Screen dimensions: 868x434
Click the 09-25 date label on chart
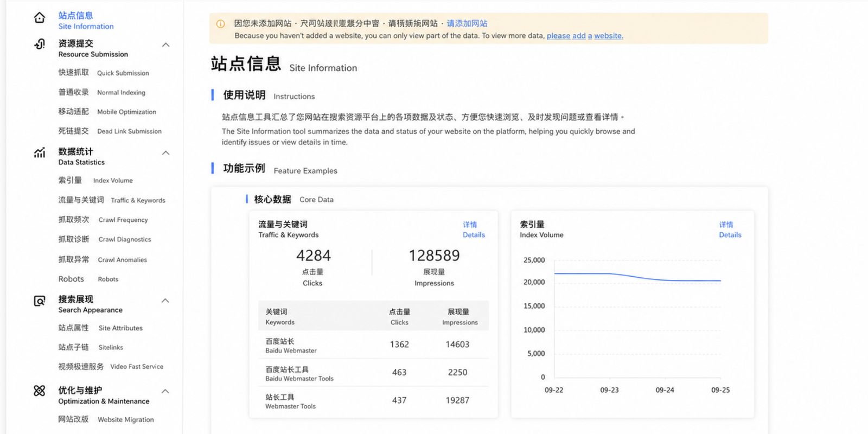coord(720,390)
